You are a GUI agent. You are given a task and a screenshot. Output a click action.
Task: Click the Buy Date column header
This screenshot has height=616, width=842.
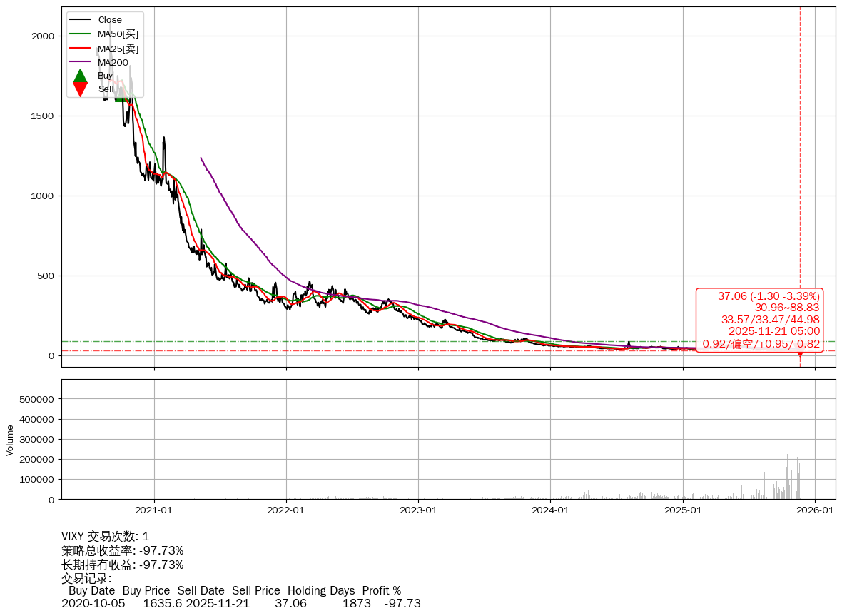pos(91,590)
